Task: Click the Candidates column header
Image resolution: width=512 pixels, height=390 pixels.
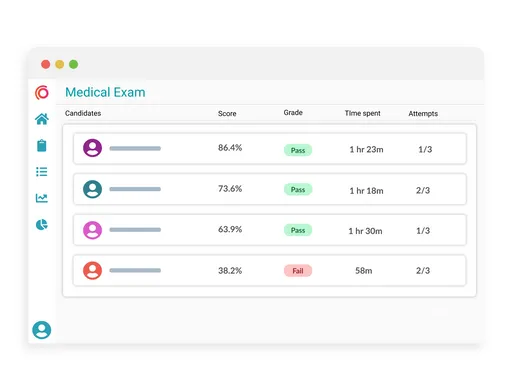Action: click(x=83, y=113)
